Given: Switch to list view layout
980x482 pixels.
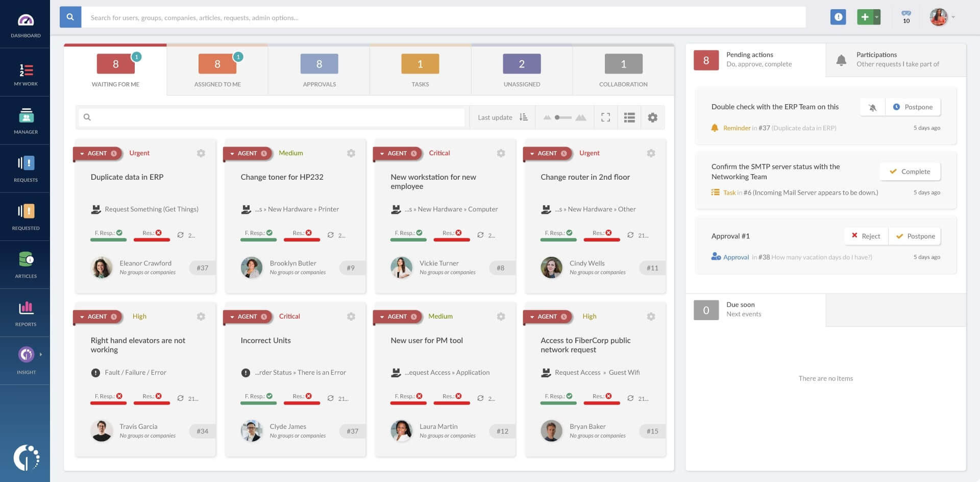Looking at the screenshot, I should coord(629,117).
